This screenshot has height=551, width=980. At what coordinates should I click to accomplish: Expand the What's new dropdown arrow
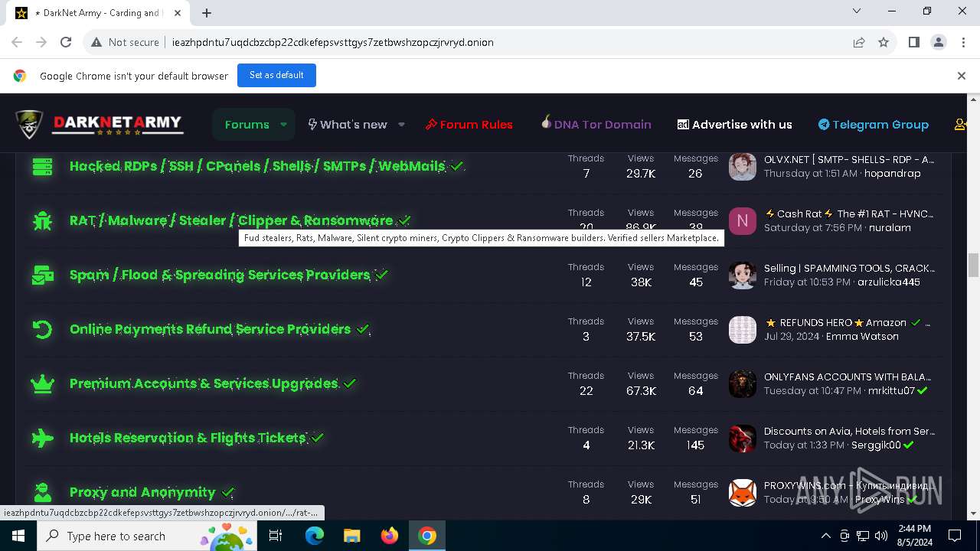click(401, 124)
